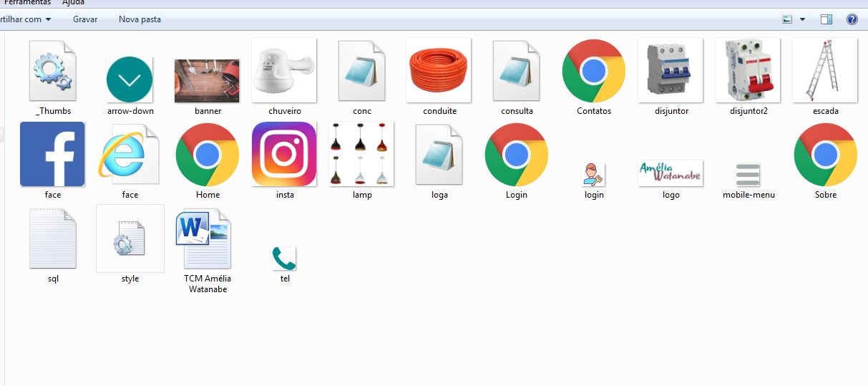Select the conc notepad file icon
The height and width of the screenshot is (386, 868).
pyautogui.click(x=362, y=71)
